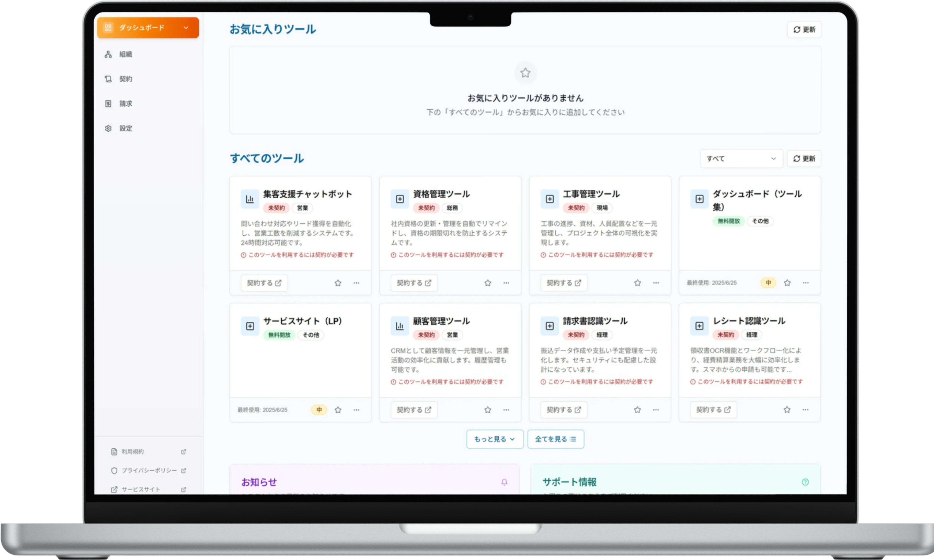934x560 pixels.
Task: Open the プライバシーポリシー link
Action: tap(149, 471)
